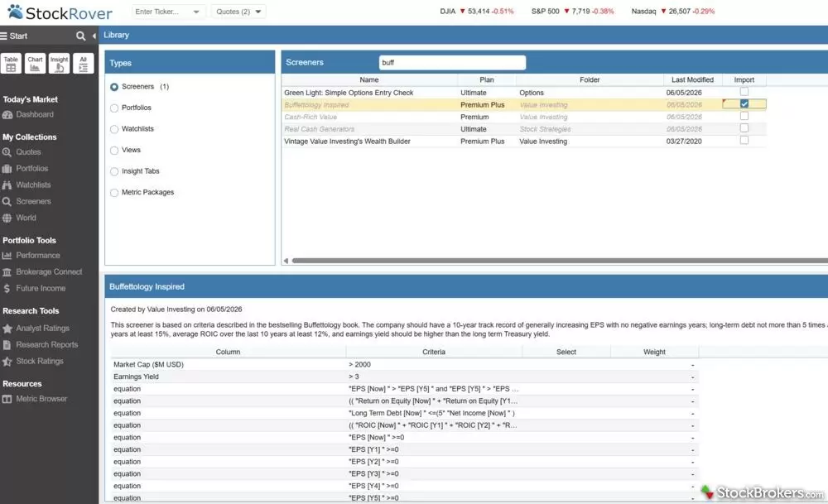Screen dimensions: 828x504
Task: Click the Performance chart icon
Action: [x=7, y=256]
